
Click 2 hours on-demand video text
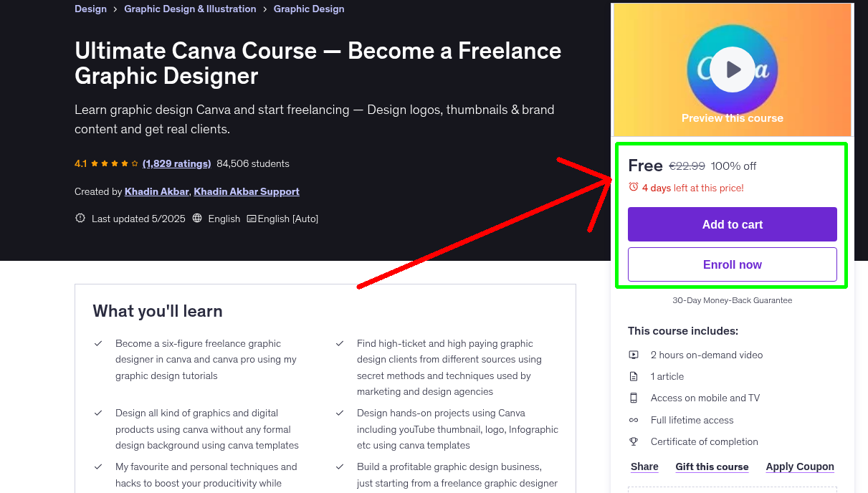tap(707, 355)
